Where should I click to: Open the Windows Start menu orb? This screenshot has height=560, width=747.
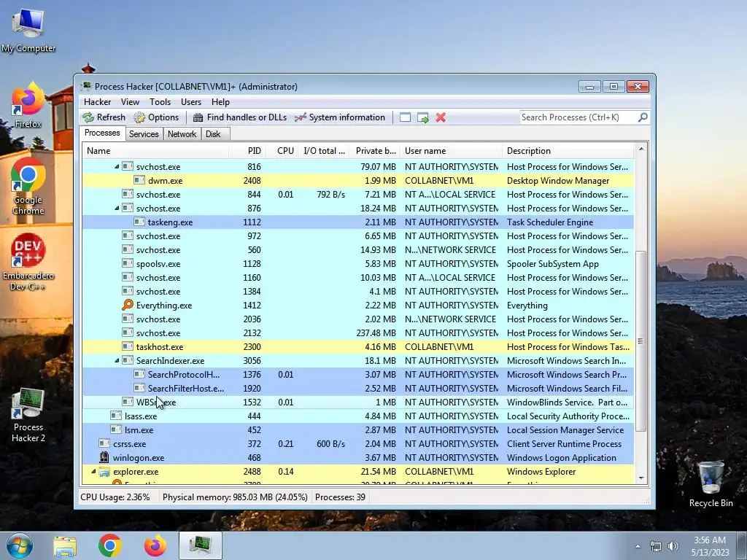point(20,545)
